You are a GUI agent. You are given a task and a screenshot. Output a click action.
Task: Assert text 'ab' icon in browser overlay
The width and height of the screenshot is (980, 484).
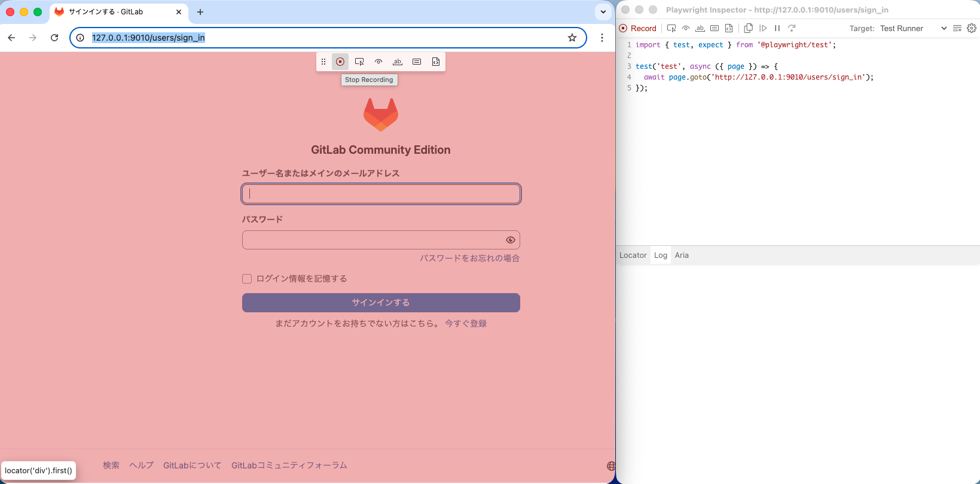398,62
